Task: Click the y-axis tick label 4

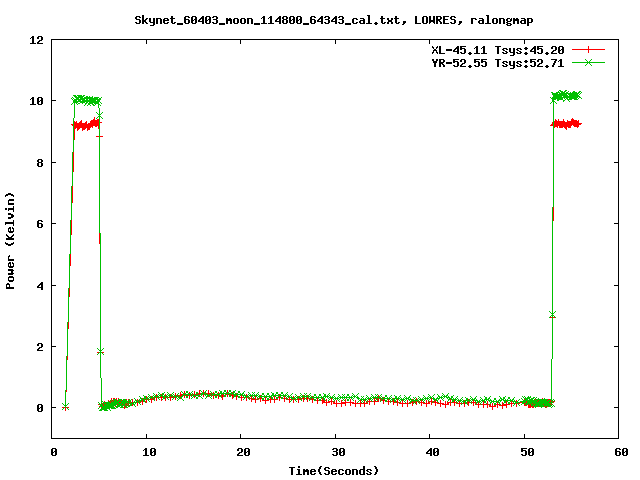Action: (40, 286)
